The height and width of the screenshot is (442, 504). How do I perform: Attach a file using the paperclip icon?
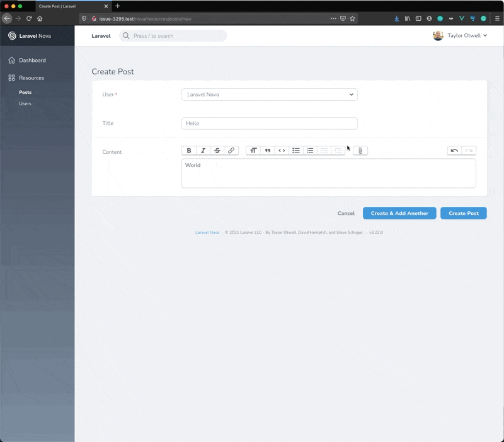click(x=360, y=150)
